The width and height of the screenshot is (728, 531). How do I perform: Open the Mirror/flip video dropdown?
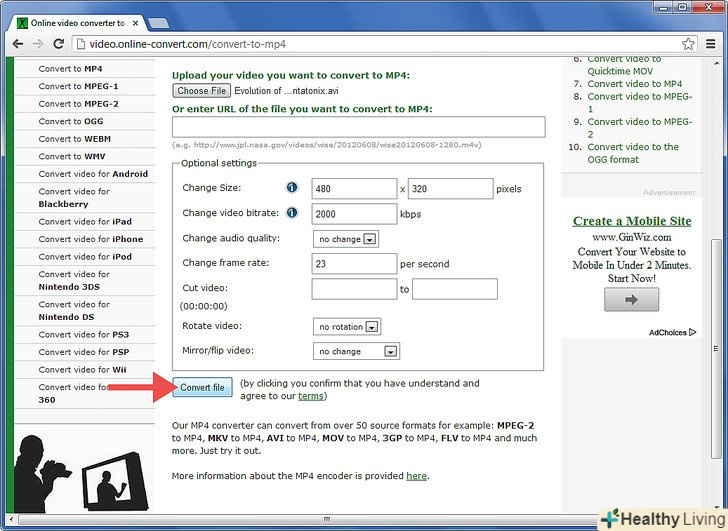point(357,351)
